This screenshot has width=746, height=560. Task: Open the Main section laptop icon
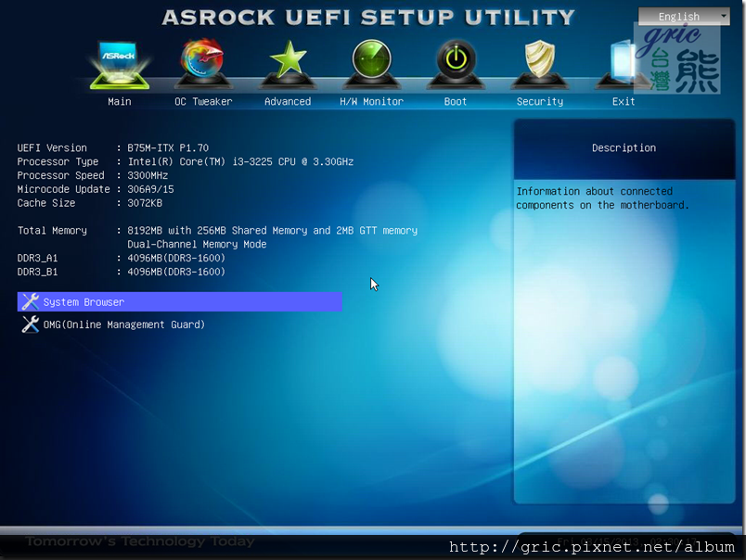pyautogui.click(x=120, y=65)
